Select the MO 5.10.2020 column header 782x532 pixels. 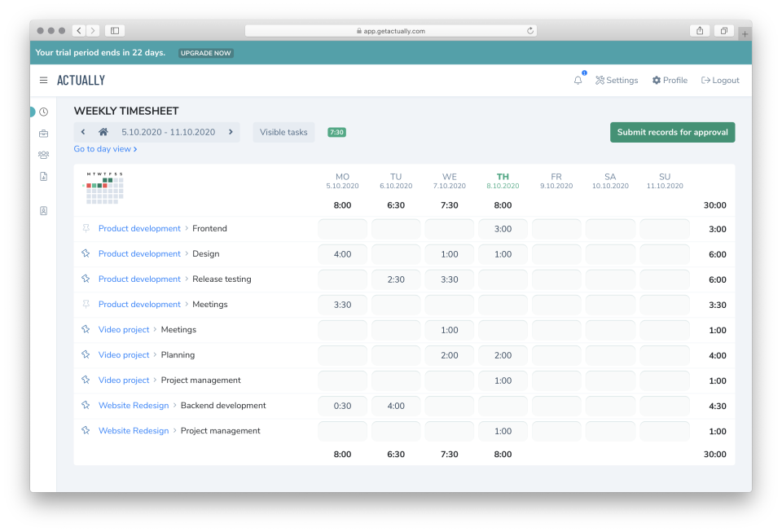coord(342,181)
